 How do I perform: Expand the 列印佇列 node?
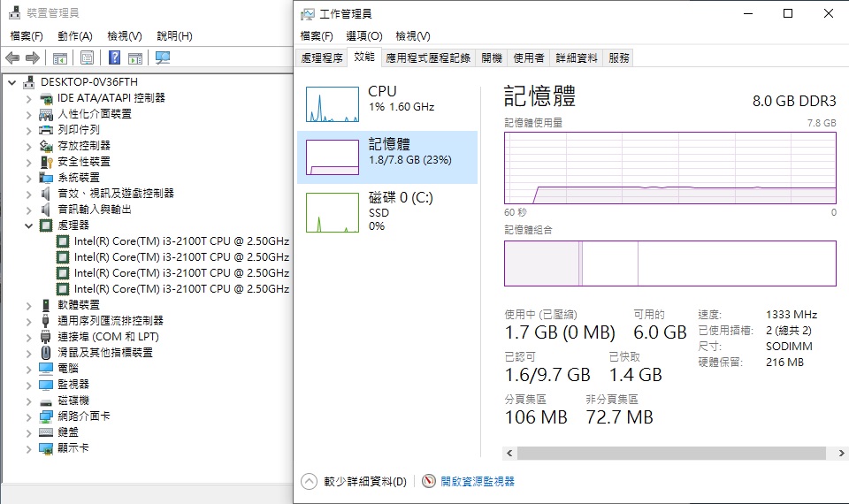[28, 131]
